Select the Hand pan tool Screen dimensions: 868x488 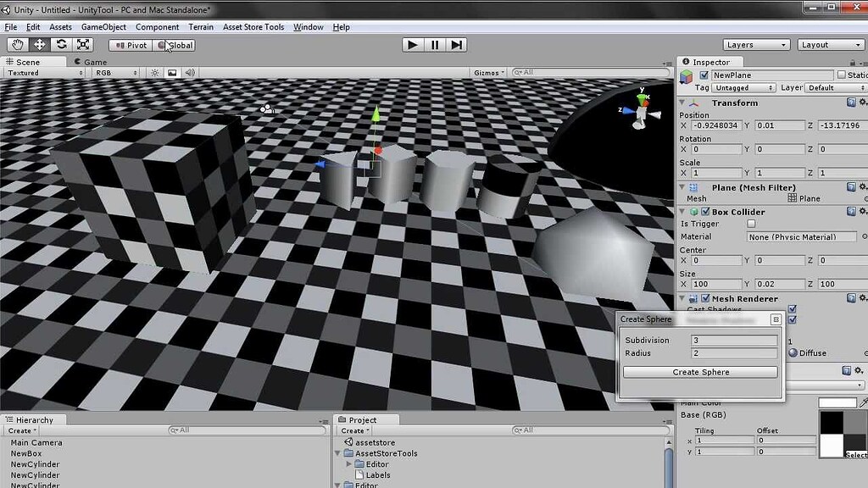(x=17, y=45)
